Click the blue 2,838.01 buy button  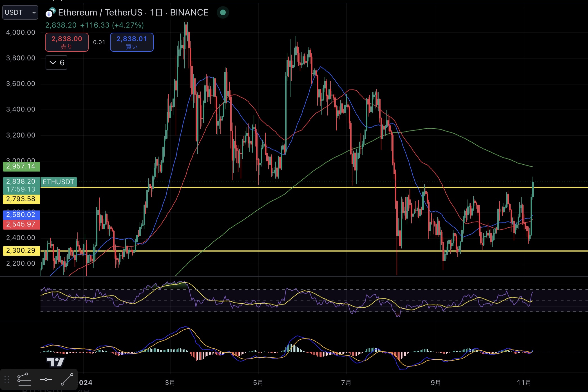132,42
